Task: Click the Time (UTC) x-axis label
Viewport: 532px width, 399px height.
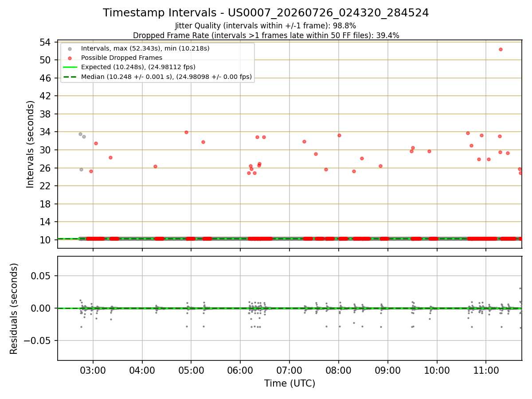Action: tap(289, 383)
